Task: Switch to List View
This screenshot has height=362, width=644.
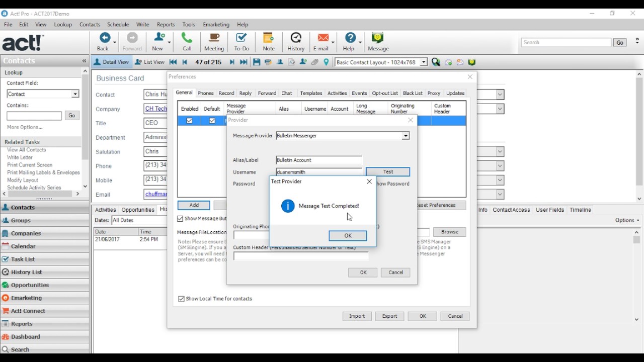Action: tap(150, 62)
